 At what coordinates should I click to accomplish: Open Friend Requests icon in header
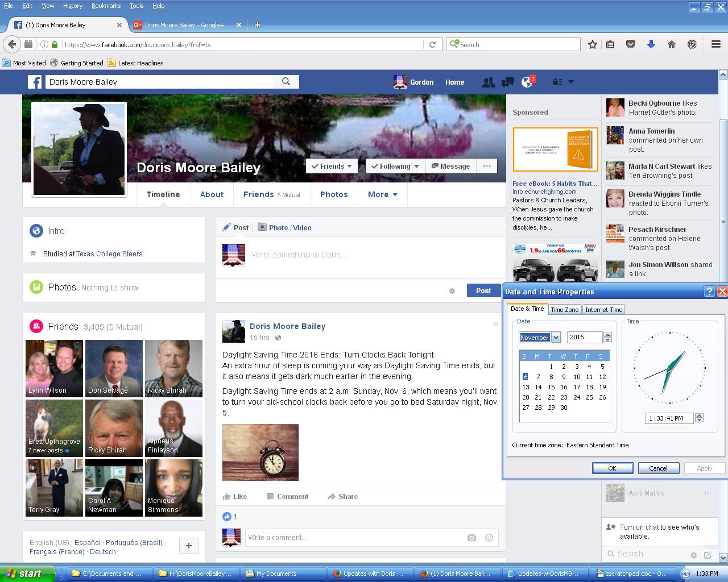[488, 82]
